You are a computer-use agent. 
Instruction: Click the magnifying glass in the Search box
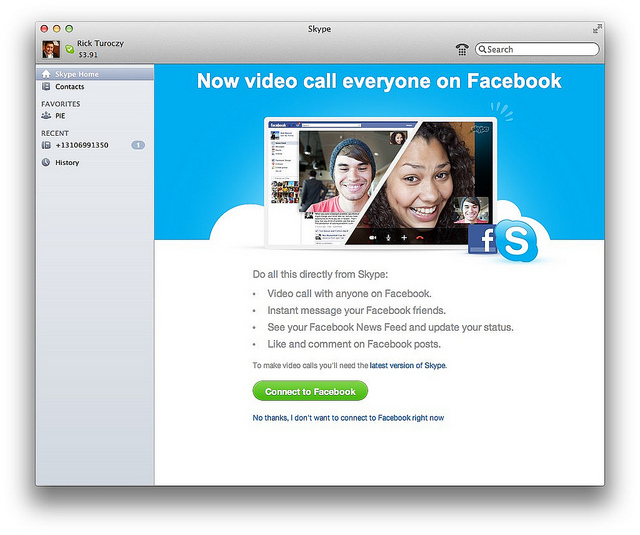click(x=482, y=49)
